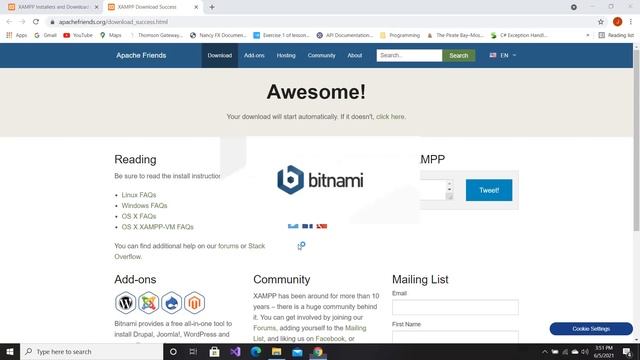Open the Joomla add-on icon
Viewport: 640px width, 360px height.
(149, 303)
